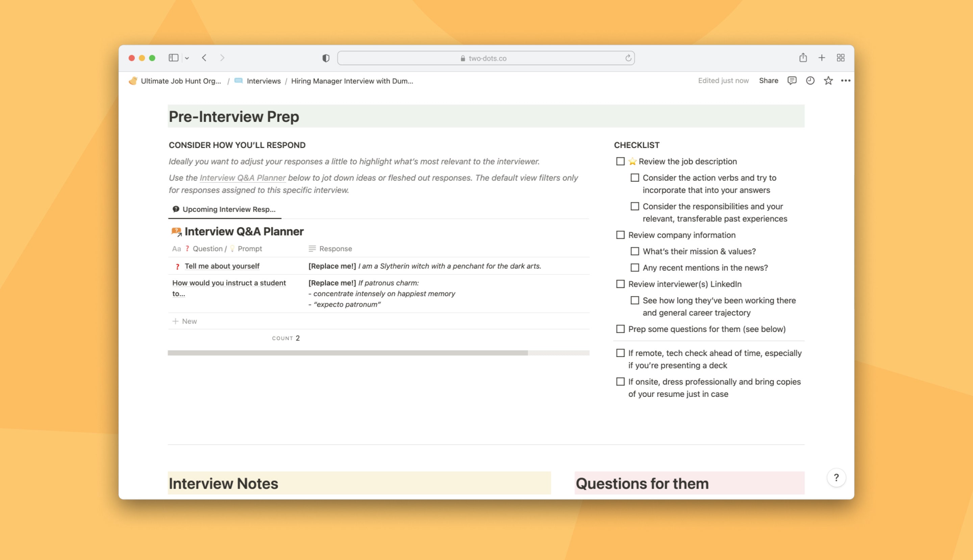
Task: Open a new tab with plus icon
Action: pos(822,58)
